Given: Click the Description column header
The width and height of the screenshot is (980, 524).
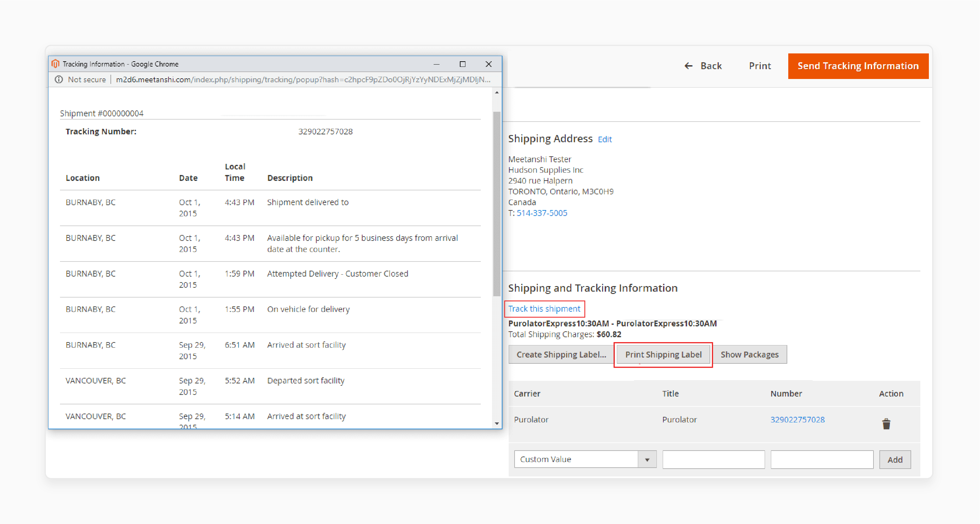Looking at the screenshot, I should click(290, 178).
